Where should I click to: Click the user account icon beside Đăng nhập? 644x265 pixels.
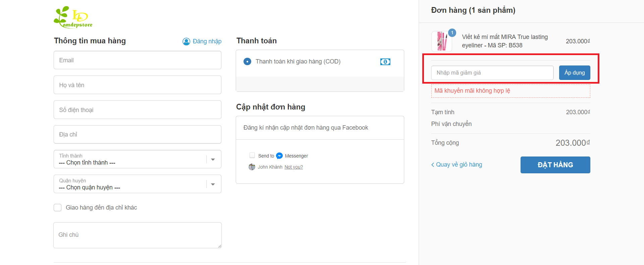[x=186, y=41]
